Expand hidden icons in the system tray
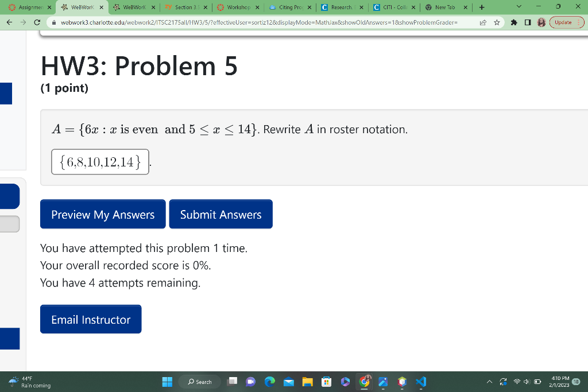Screen dimensions: 588x392 489,381
